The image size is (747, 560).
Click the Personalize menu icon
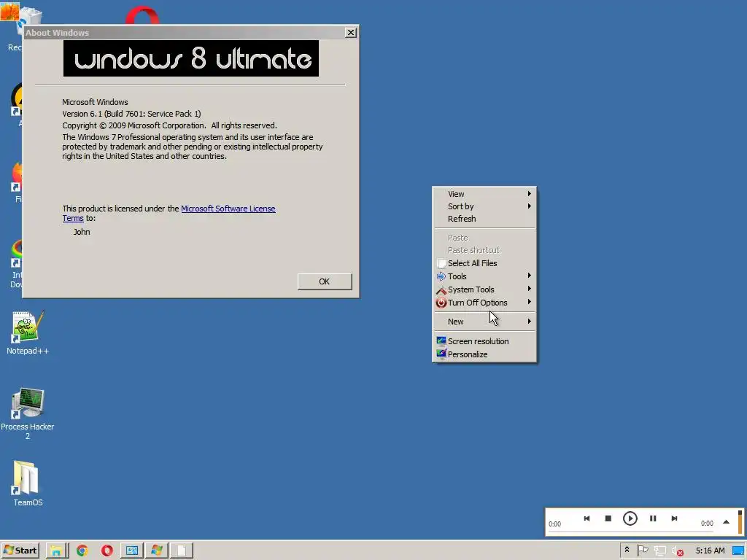441,354
